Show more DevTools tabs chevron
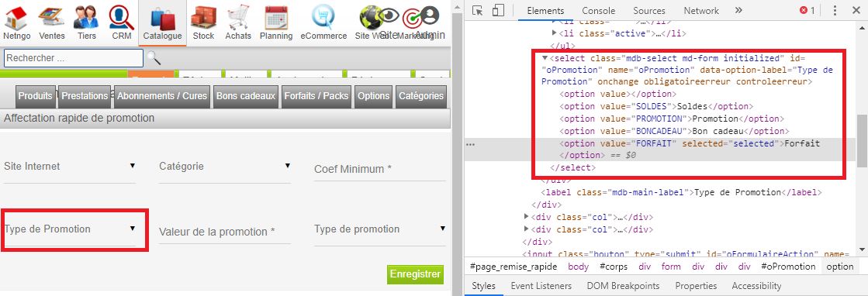 [x=738, y=11]
